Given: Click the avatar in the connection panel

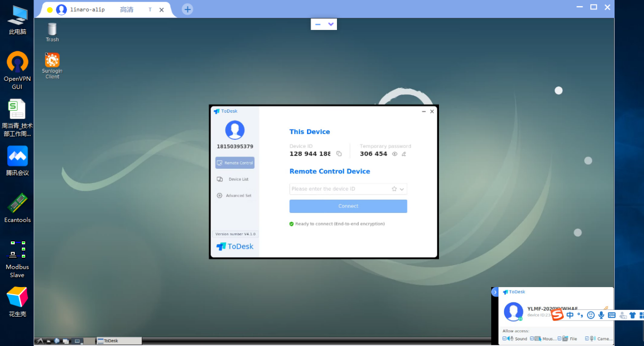Looking at the screenshot, I should click(x=514, y=311).
